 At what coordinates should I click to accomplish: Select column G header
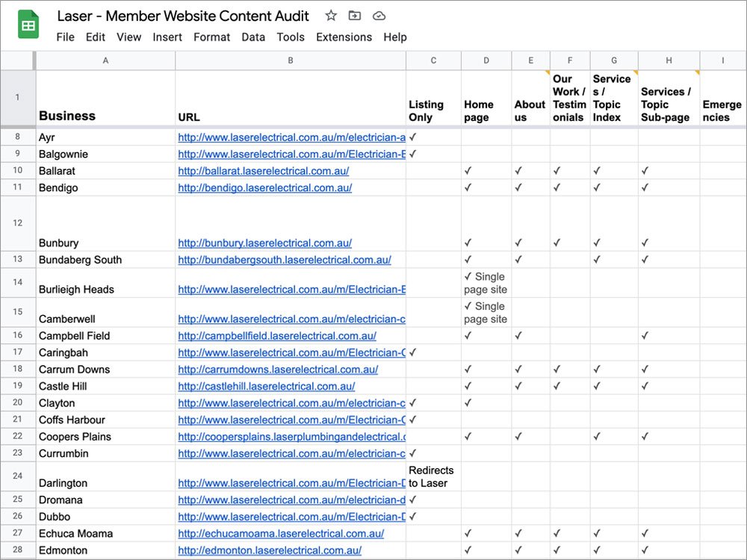click(614, 60)
